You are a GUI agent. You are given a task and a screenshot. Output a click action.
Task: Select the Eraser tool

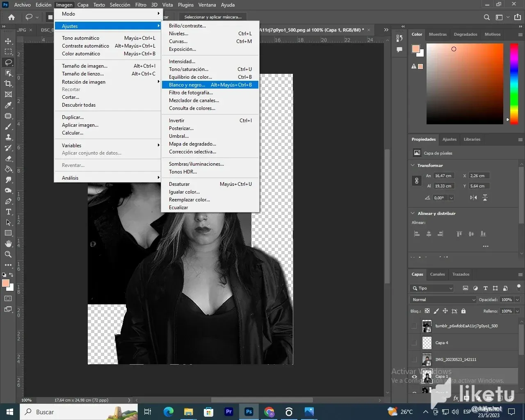tap(8, 158)
